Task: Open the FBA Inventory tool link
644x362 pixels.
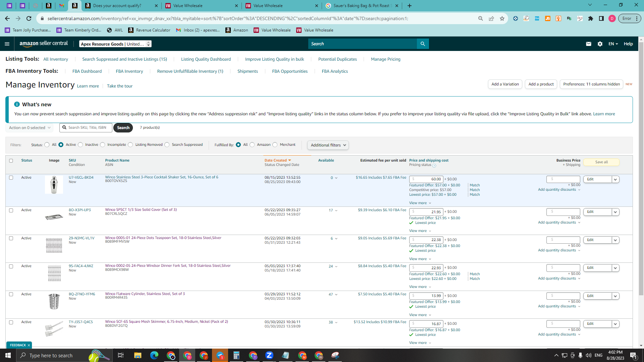Action: point(129,71)
